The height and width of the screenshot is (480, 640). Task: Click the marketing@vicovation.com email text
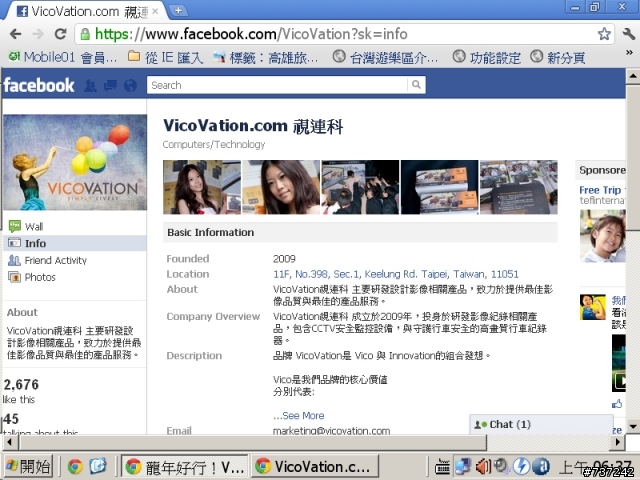point(331,430)
